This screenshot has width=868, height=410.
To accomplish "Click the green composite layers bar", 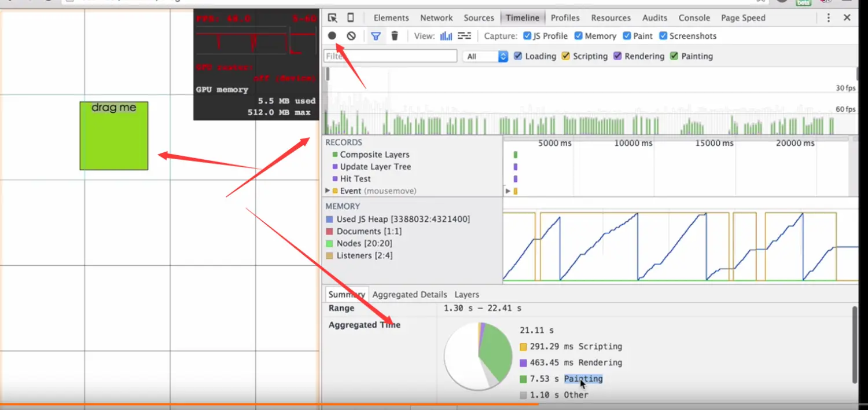I will click(516, 155).
